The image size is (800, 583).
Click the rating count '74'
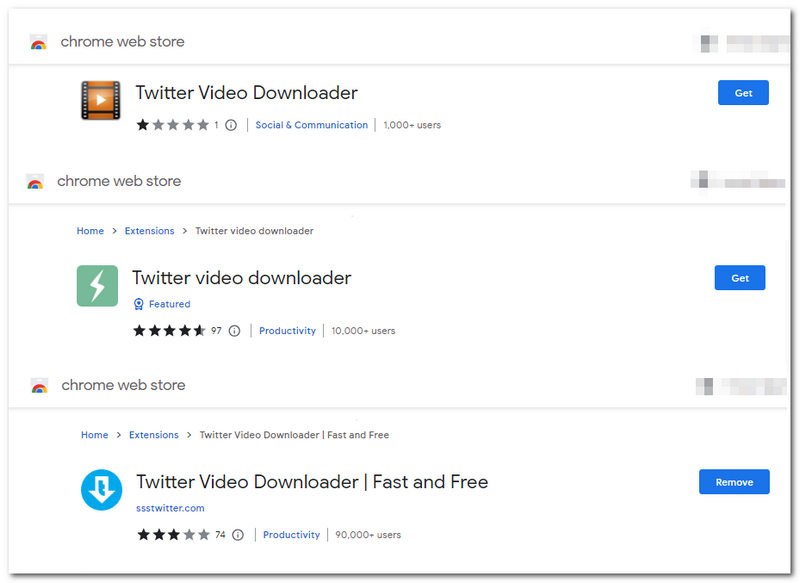point(220,535)
